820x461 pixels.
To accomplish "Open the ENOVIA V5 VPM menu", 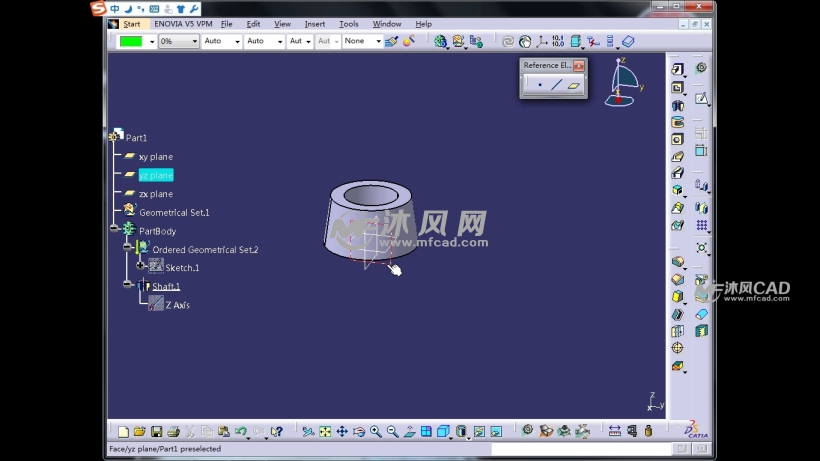I will tap(183, 24).
